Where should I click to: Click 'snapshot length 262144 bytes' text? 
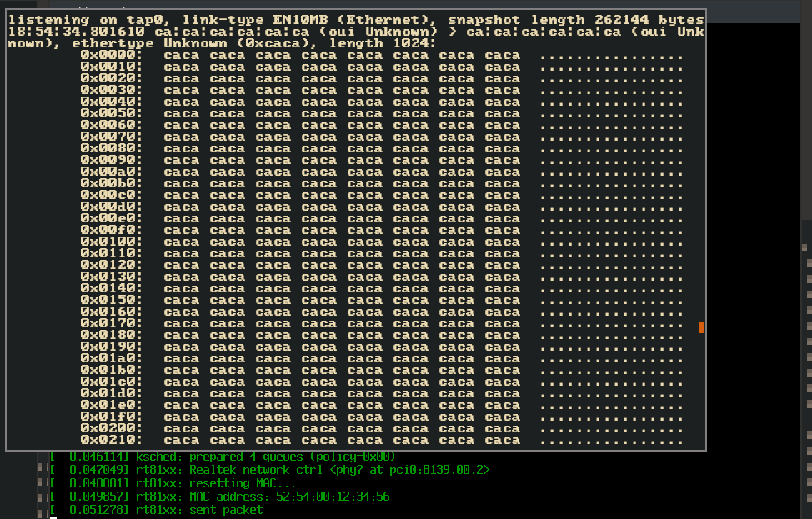[576, 20]
